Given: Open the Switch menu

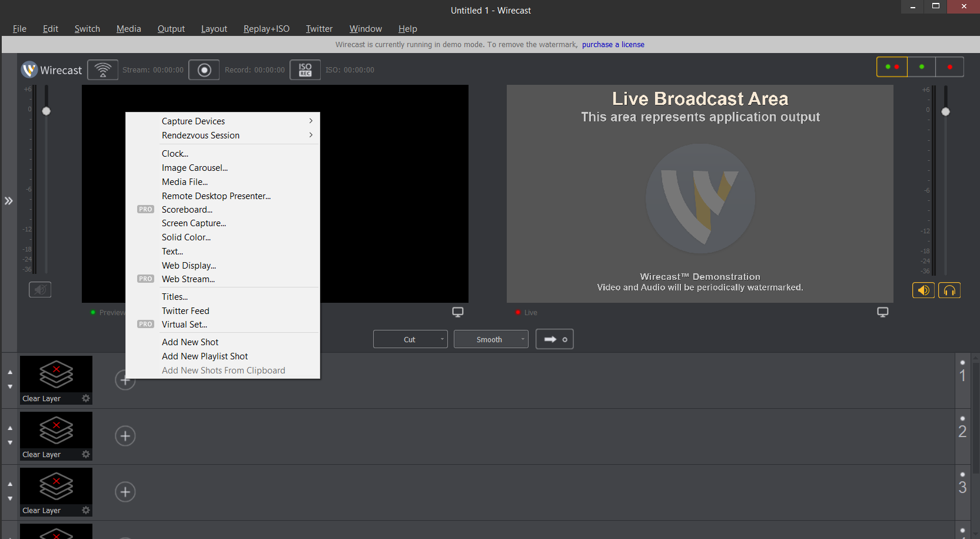Looking at the screenshot, I should pyautogui.click(x=87, y=28).
